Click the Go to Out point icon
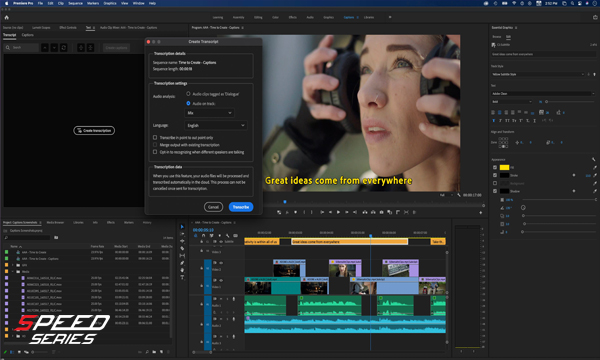 355,212
